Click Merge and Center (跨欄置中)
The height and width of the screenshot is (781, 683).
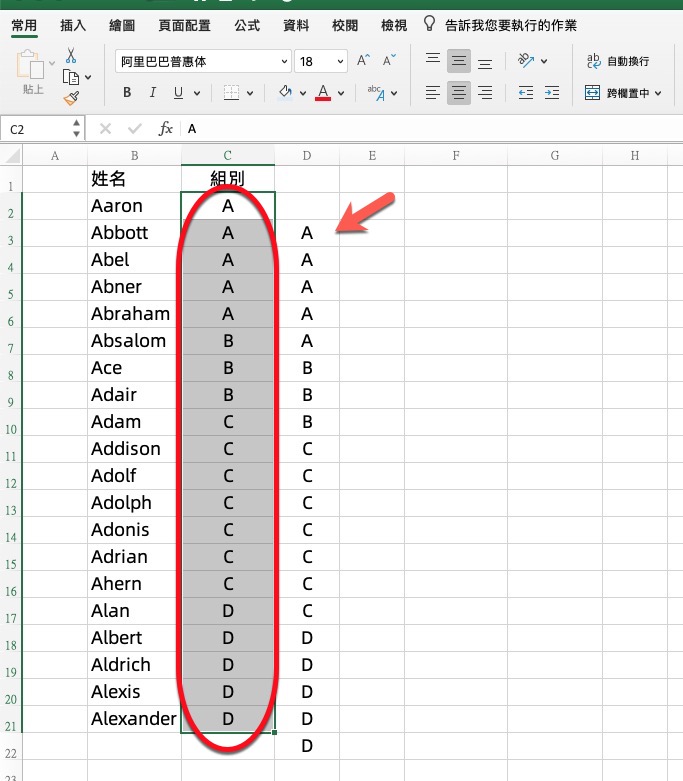pos(617,93)
